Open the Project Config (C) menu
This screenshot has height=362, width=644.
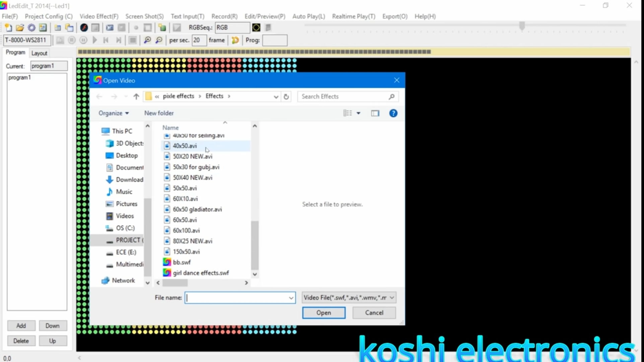coord(49,16)
